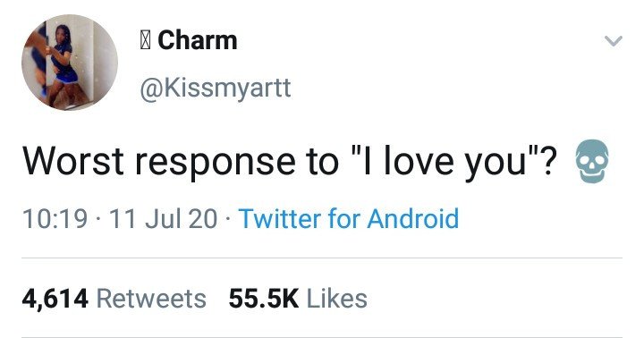Click the skull emoji in tweet
This screenshot has height=338, width=644.
(592, 161)
